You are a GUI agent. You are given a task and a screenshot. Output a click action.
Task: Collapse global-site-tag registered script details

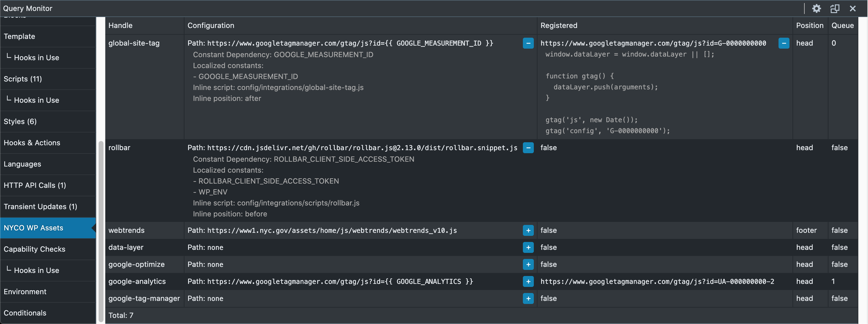(784, 43)
